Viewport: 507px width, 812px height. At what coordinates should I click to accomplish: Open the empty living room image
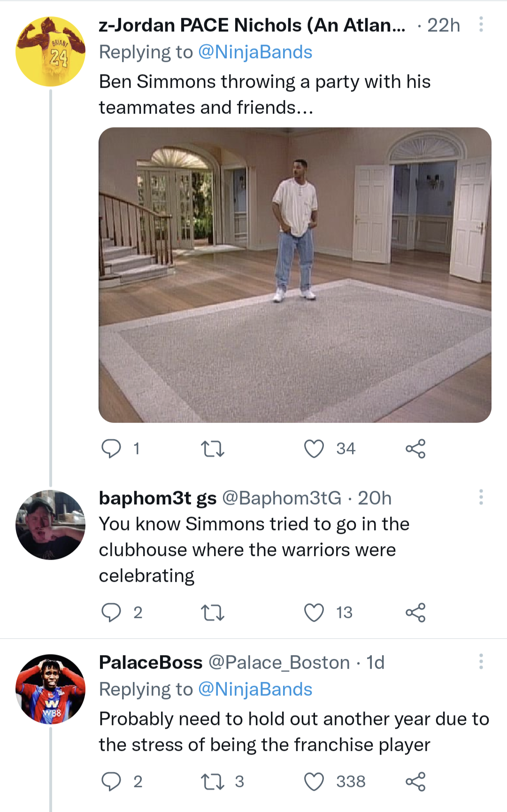point(295,275)
